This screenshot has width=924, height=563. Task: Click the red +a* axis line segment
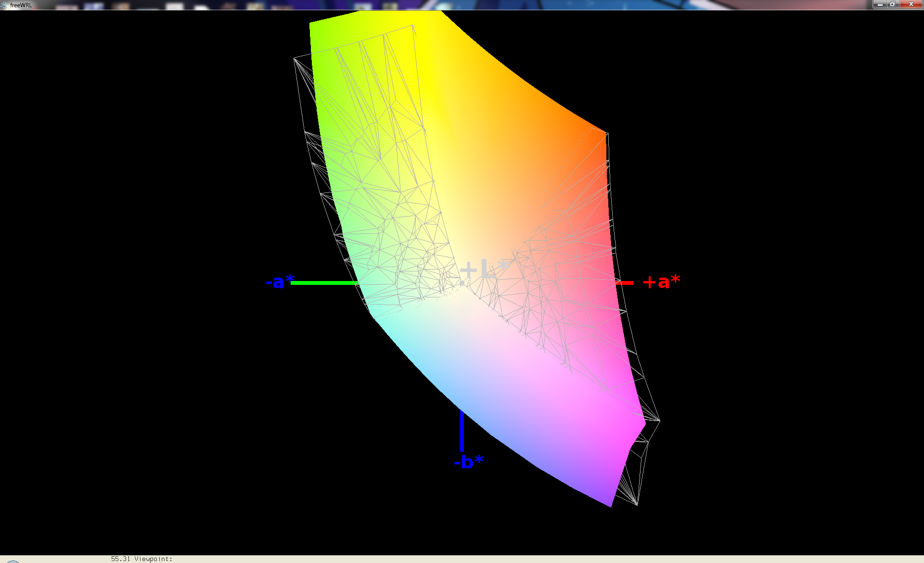pos(625,283)
